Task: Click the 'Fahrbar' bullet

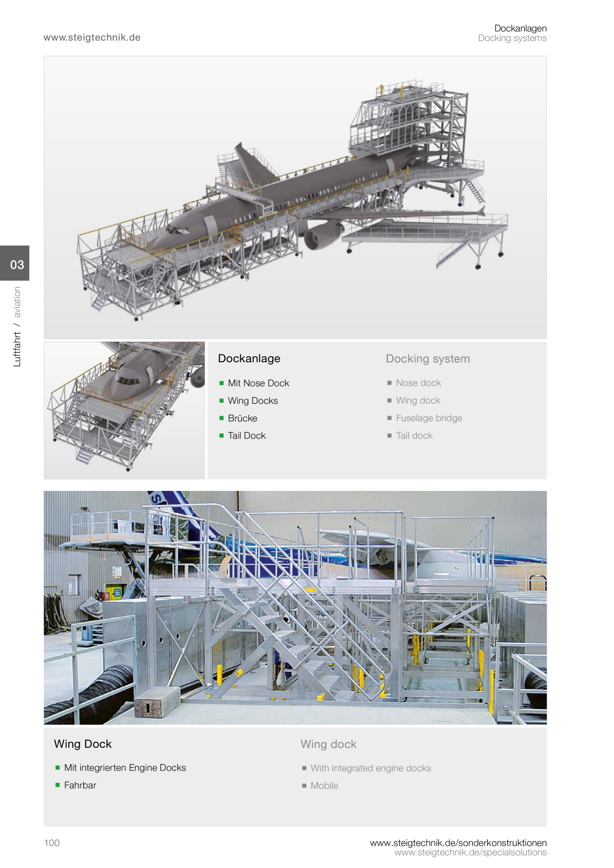Action: (80, 785)
